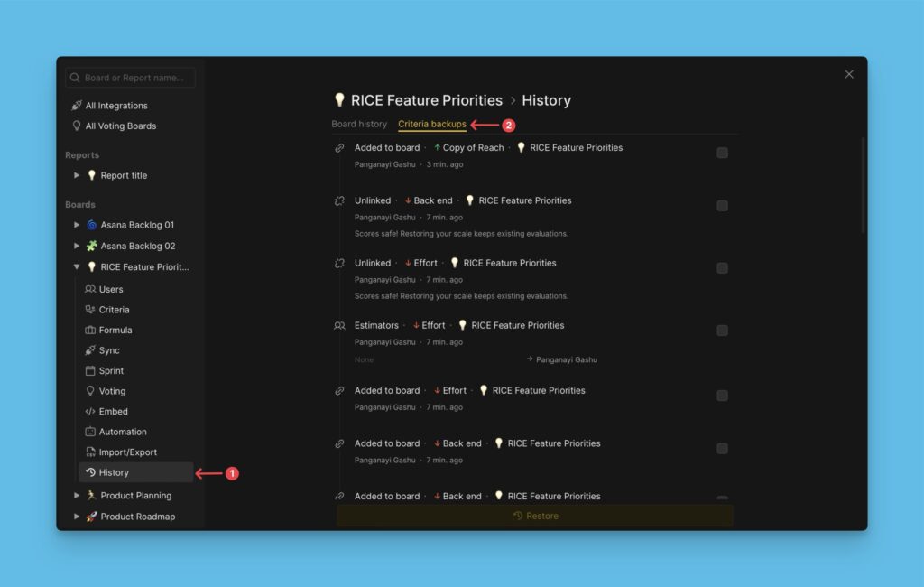Expand the Product Planning board
The width and height of the screenshot is (924, 587).
[77, 496]
